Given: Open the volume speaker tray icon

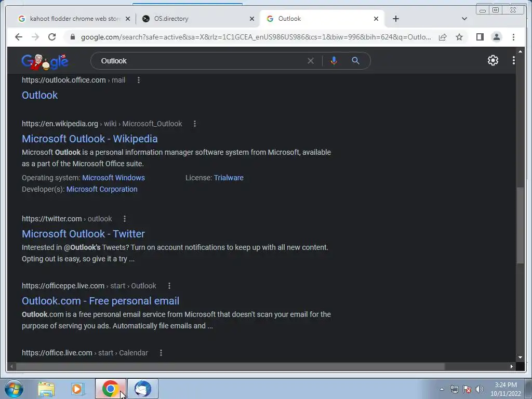Looking at the screenshot, I should 480,389.
